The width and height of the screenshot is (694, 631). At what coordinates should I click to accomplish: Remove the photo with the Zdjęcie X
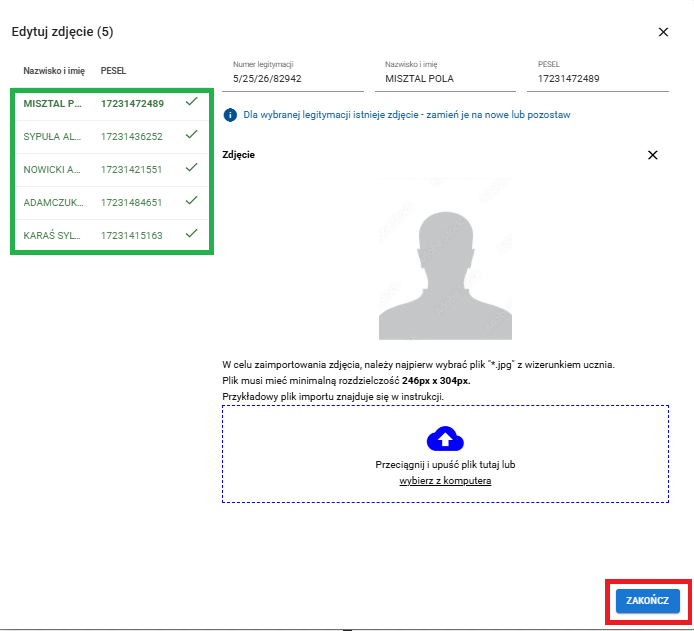point(653,155)
